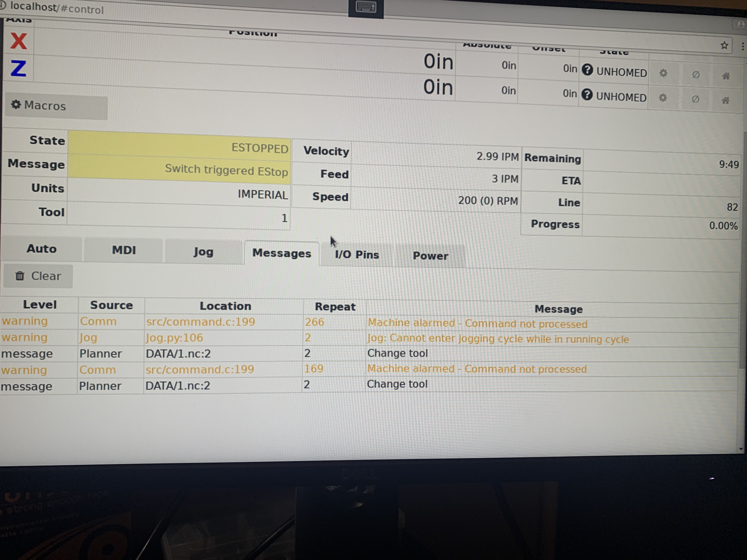Switch to the Auto tab
The height and width of the screenshot is (560, 747).
[x=41, y=249]
